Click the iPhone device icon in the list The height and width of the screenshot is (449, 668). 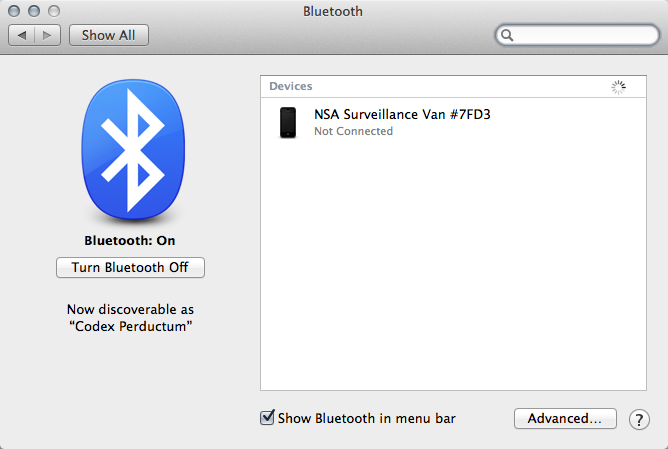pos(288,123)
